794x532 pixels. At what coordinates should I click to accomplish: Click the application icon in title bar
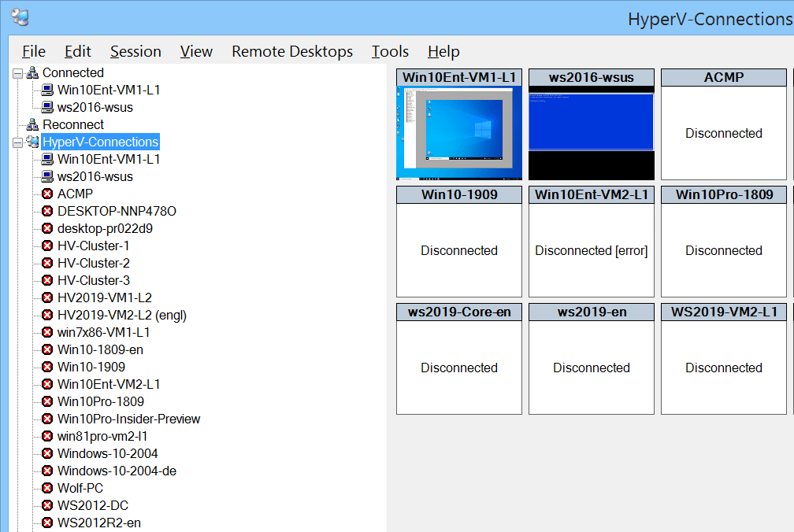[20, 17]
